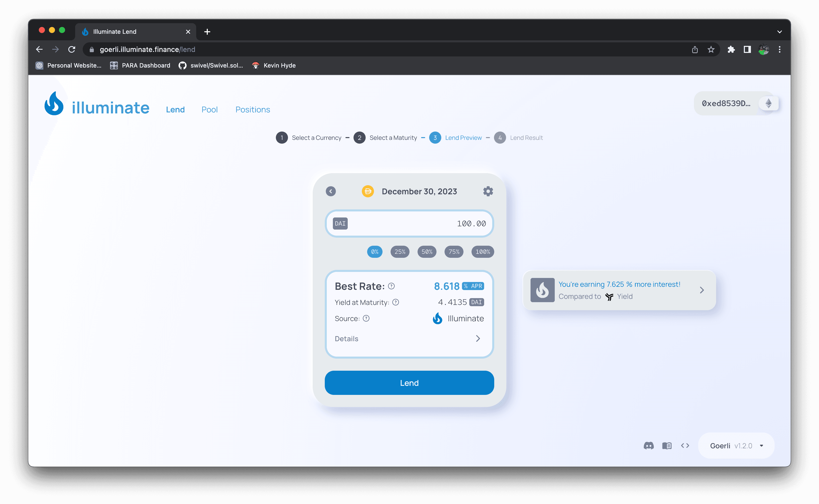Viewport: 819px width, 504px height.
Task: Open the docs book icon in footer
Action: click(667, 446)
